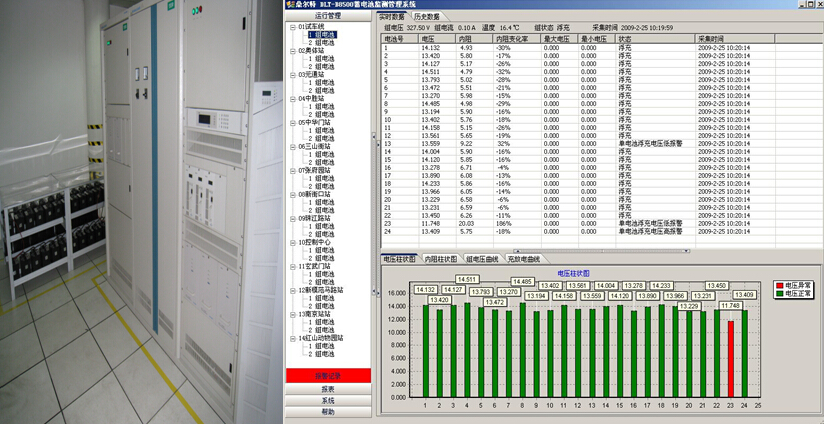Collapse the 05 station tree node

(x=293, y=123)
